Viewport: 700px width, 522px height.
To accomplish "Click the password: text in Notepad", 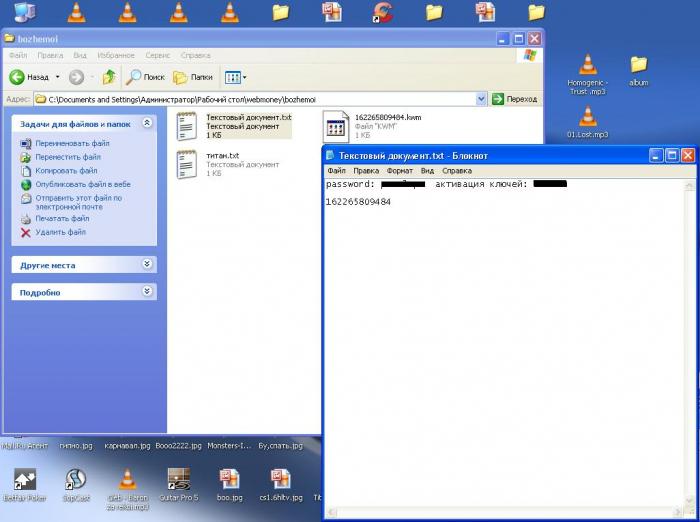I will [x=350, y=184].
